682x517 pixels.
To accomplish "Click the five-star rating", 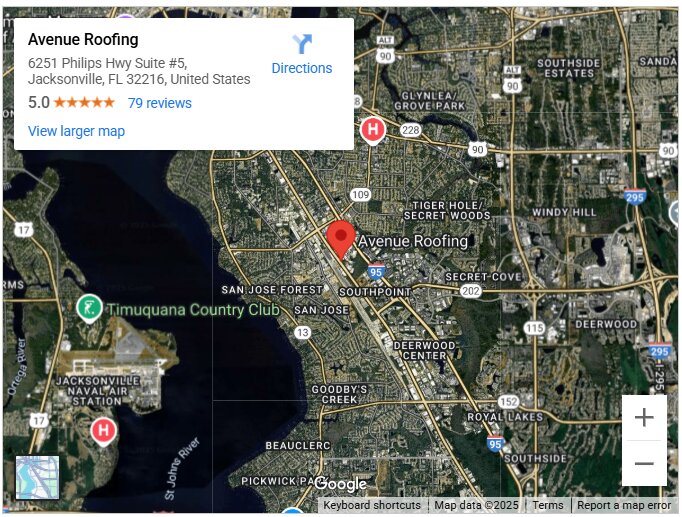I will (x=84, y=103).
